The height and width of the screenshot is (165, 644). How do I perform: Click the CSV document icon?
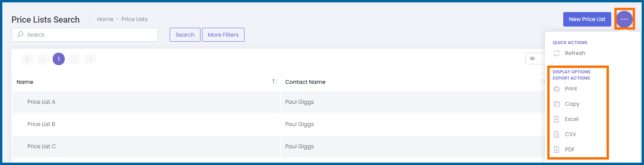pyautogui.click(x=557, y=134)
